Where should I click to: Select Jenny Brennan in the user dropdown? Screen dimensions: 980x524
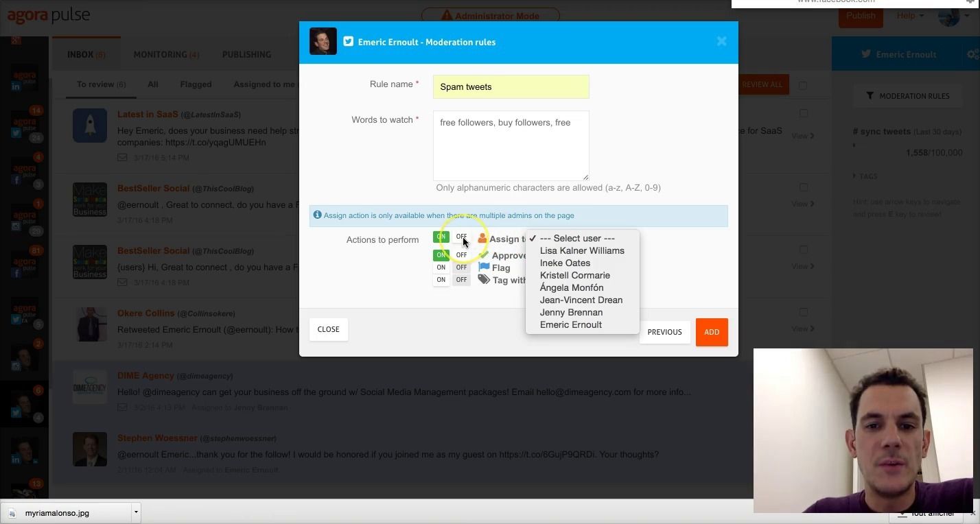click(x=571, y=313)
